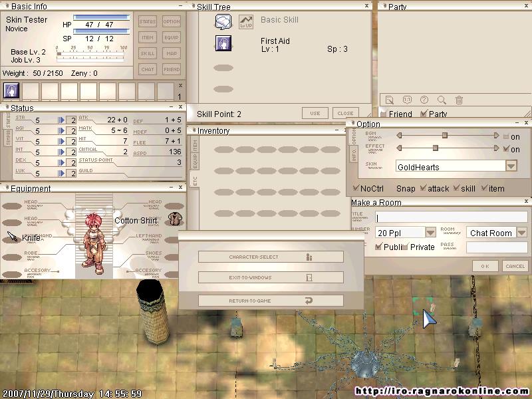Toggle the Public room checkbox
532x399 pixels.
click(378, 247)
